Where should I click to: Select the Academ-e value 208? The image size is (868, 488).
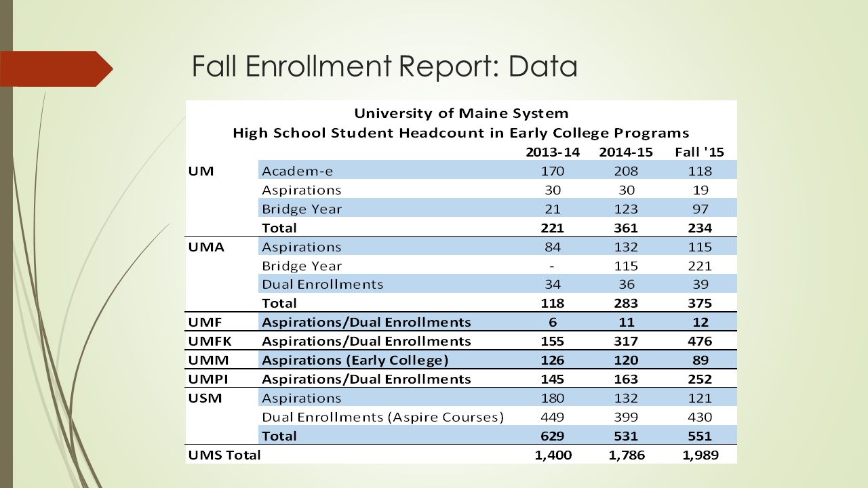(x=625, y=171)
